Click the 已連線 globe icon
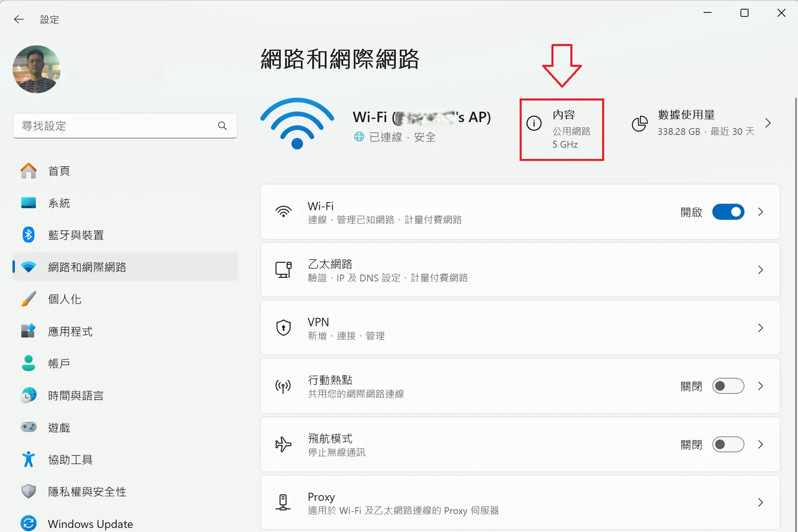 coord(359,137)
